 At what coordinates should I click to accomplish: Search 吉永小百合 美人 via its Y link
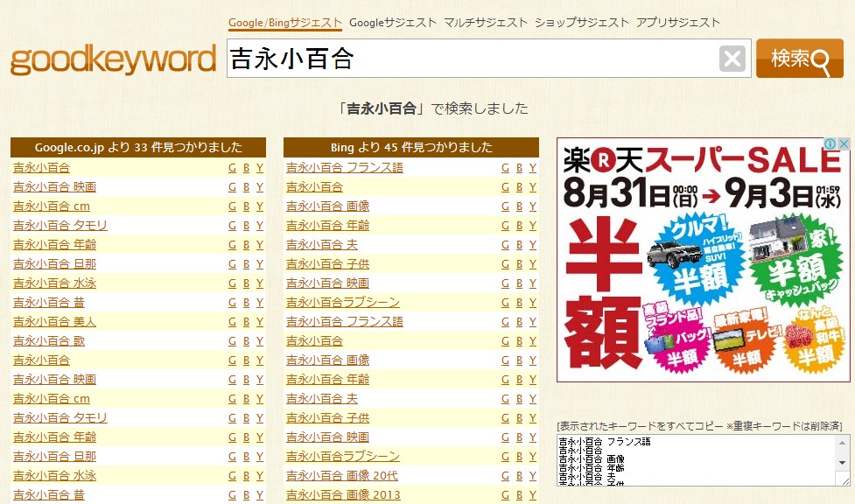(x=260, y=322)
